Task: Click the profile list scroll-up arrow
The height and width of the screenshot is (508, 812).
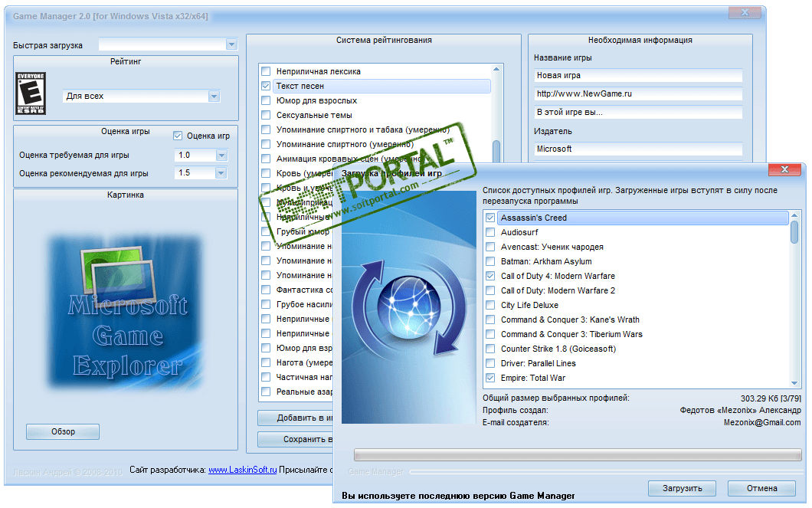Action: (x=794, y=215)
